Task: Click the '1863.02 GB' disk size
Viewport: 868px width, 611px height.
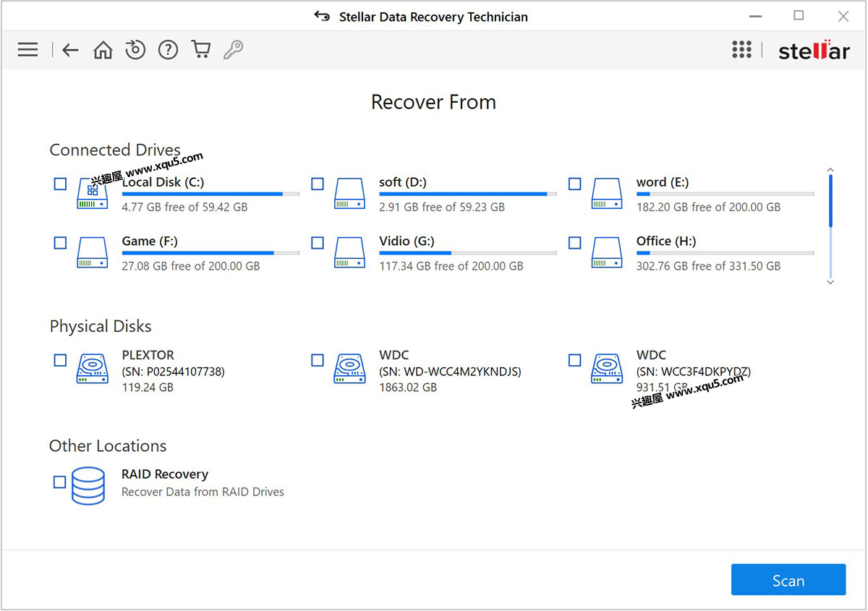Action: coord(408,388)
